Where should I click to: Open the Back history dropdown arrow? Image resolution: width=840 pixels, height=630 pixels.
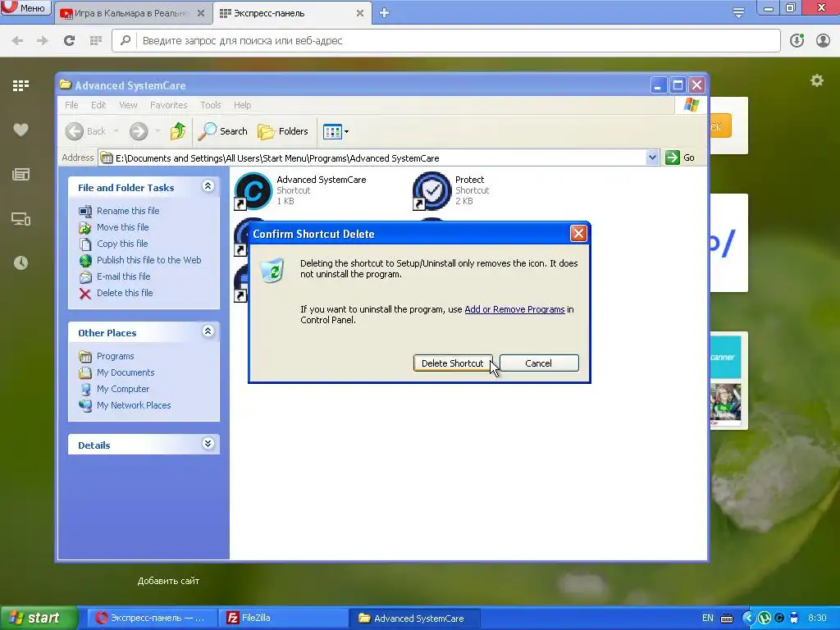click(116, 131)
